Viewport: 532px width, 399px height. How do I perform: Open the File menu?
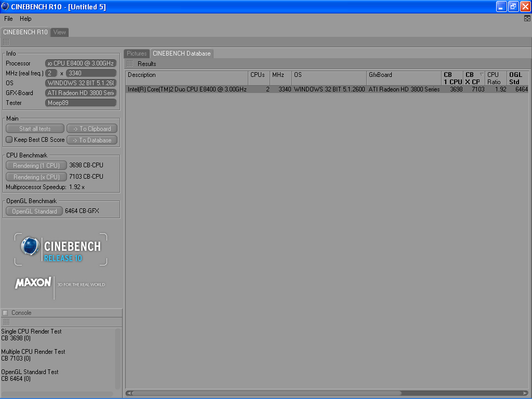[8, 19]
